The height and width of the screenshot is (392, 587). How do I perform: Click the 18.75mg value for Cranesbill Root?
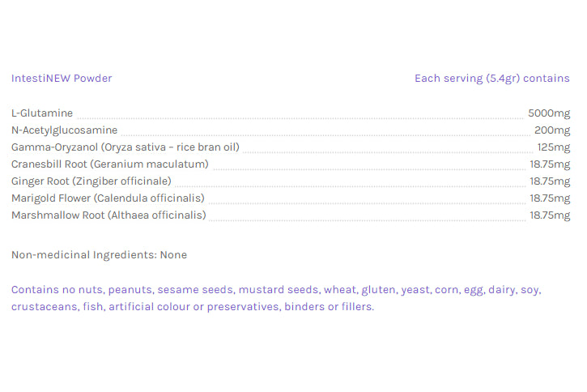(550, 164)
